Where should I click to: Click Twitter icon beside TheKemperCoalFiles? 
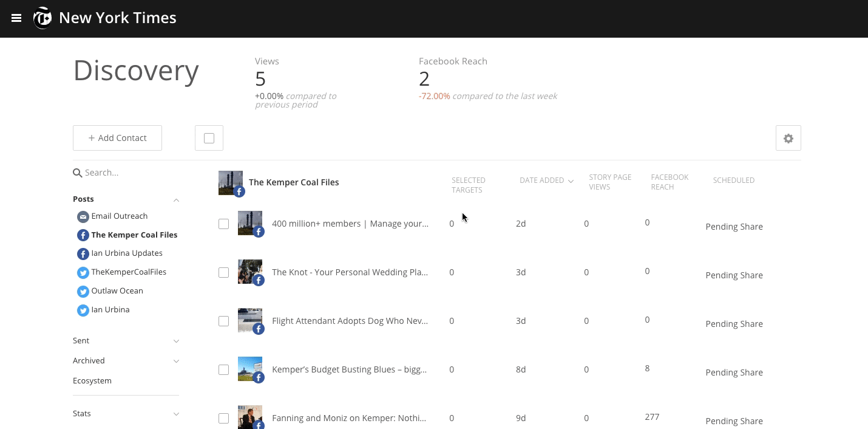[83, 273]
